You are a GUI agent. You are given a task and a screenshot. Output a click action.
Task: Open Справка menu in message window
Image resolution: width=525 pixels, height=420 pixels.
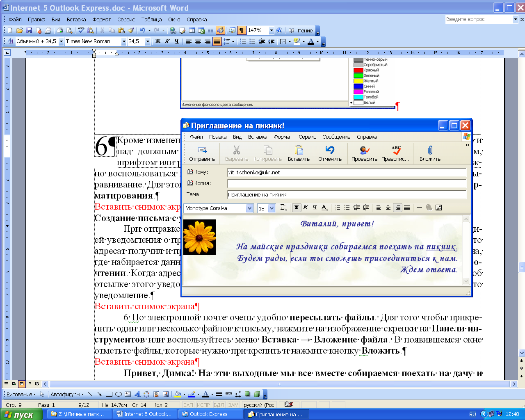click(x=367, y=137)
